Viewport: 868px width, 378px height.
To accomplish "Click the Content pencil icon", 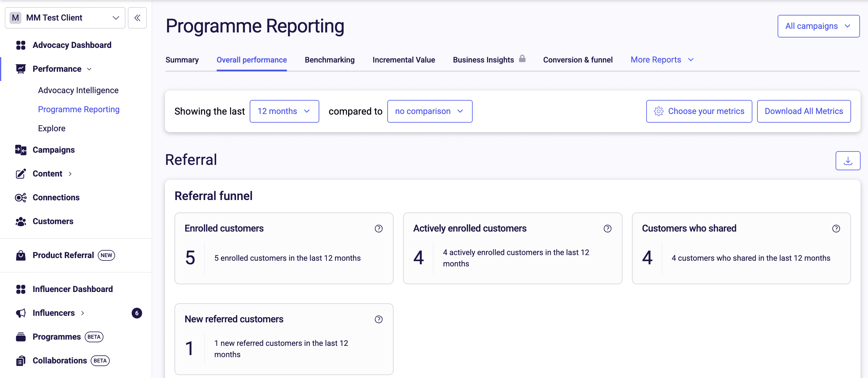I will tap(21, 174).
